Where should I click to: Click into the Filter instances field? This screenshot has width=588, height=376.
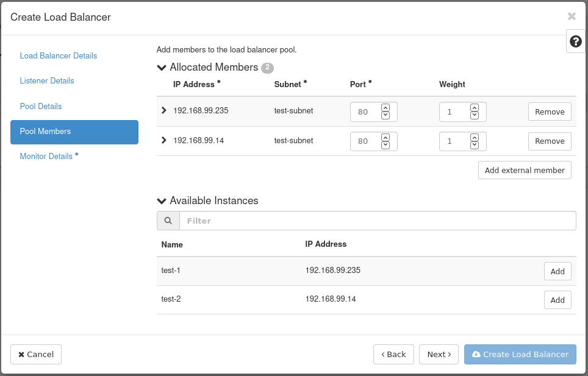point(377,221)
